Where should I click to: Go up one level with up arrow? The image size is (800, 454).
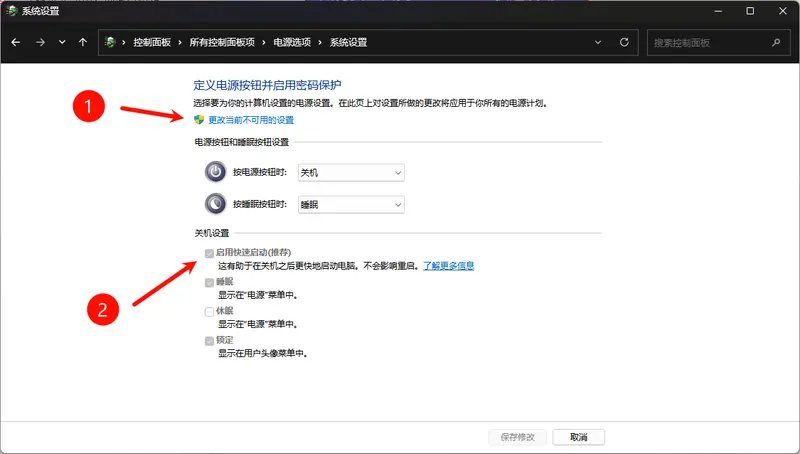pyautogui.click(x=83, y=42)
